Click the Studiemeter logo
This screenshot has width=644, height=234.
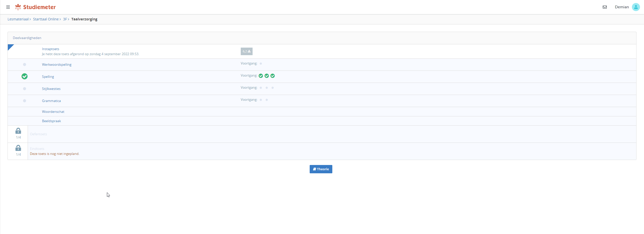coord(35,7)
